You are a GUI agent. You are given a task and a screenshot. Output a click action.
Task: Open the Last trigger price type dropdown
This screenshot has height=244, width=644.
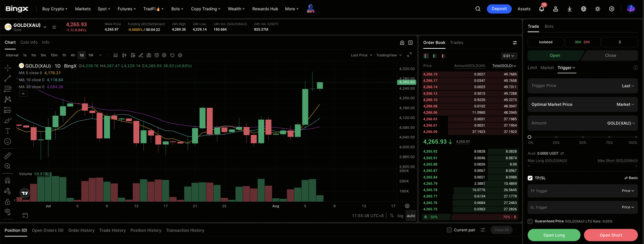tap(628, 86)
